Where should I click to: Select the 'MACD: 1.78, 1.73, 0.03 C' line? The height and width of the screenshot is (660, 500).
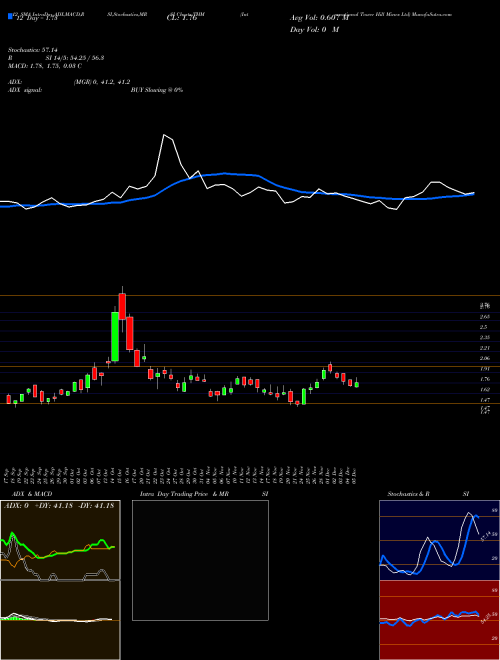tap(45, 66)
